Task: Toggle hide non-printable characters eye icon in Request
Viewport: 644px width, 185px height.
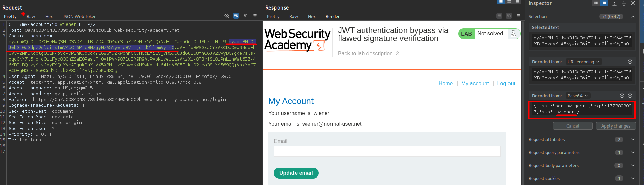Action: (227, 16)
